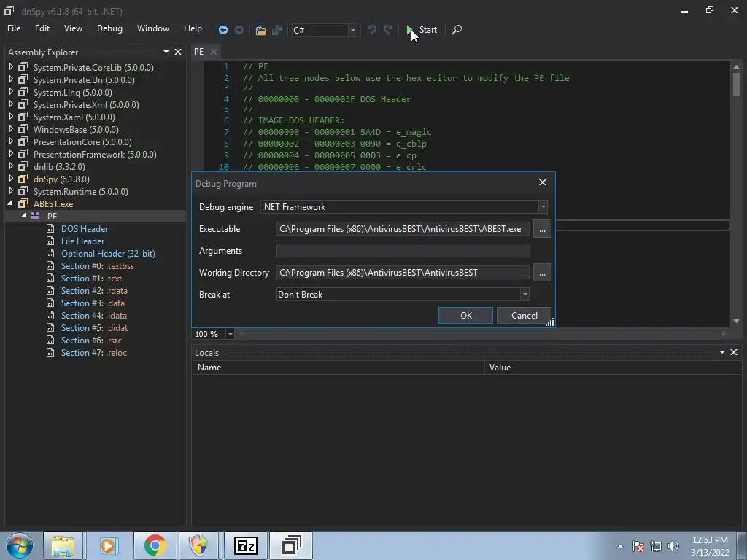Image resolution: width=747 pixels, height=560 pixels.
Task: Expand the dnSpy assembly node
Action: [11, 179]
